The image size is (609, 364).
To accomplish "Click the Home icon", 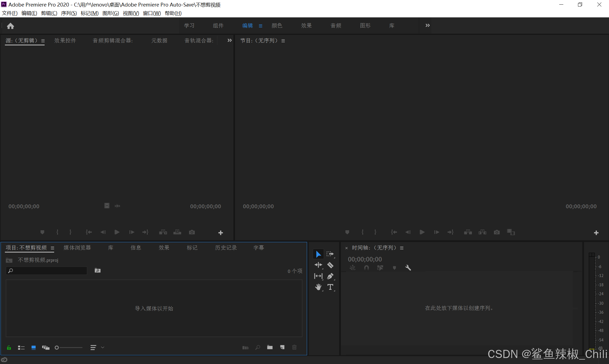I will 10,26.
